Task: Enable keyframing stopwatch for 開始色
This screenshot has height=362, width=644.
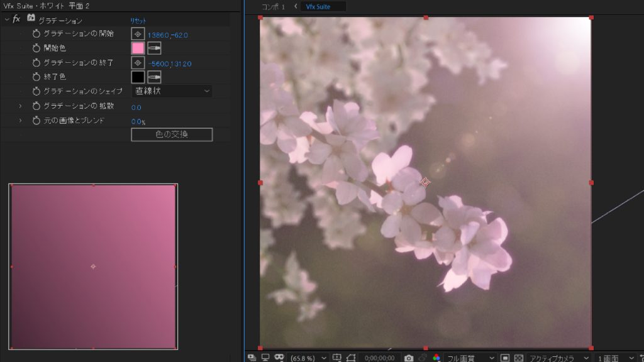Action: [x=36, y=48]
